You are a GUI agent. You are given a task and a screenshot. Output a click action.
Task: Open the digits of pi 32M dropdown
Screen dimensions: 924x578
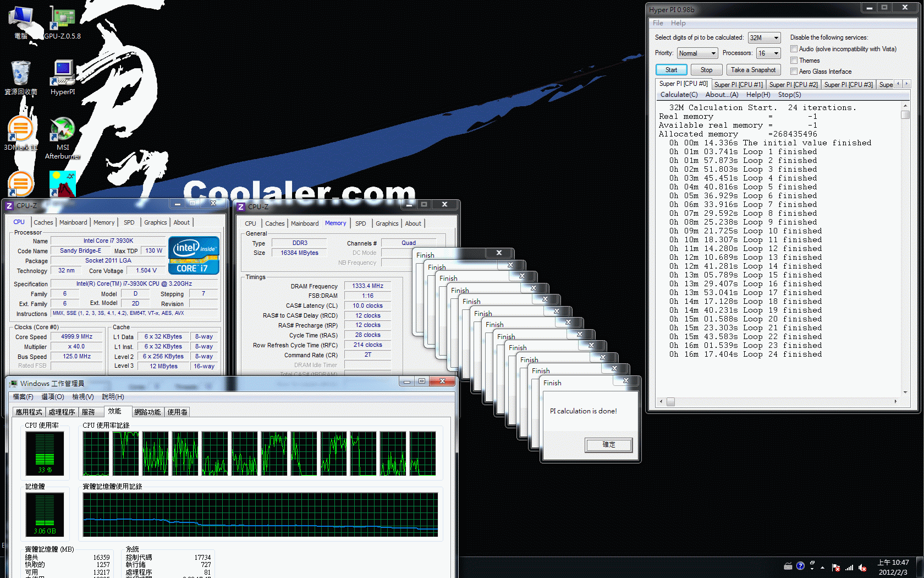(x=765, y=38)
